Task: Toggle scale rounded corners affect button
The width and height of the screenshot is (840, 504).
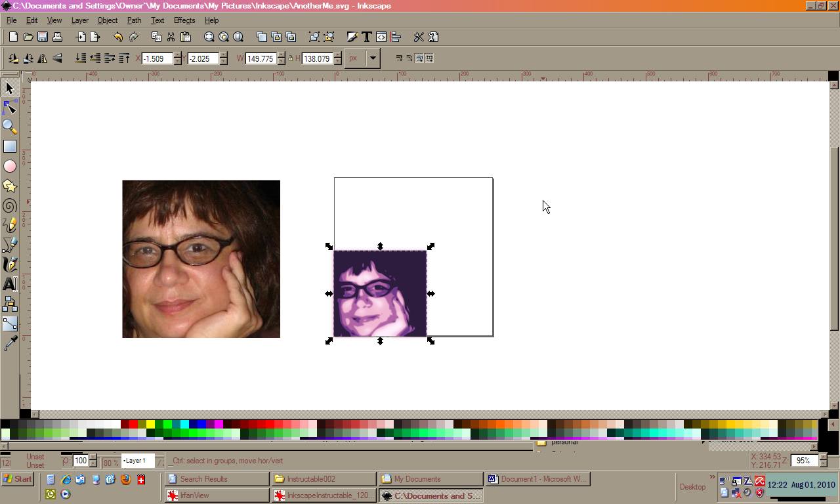Action: point(409,58)
